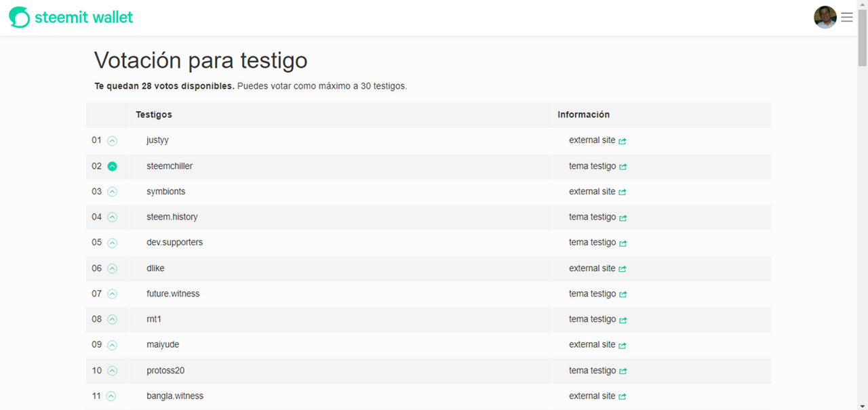Open tema testigo text link for steemchiller

(592, 166)
